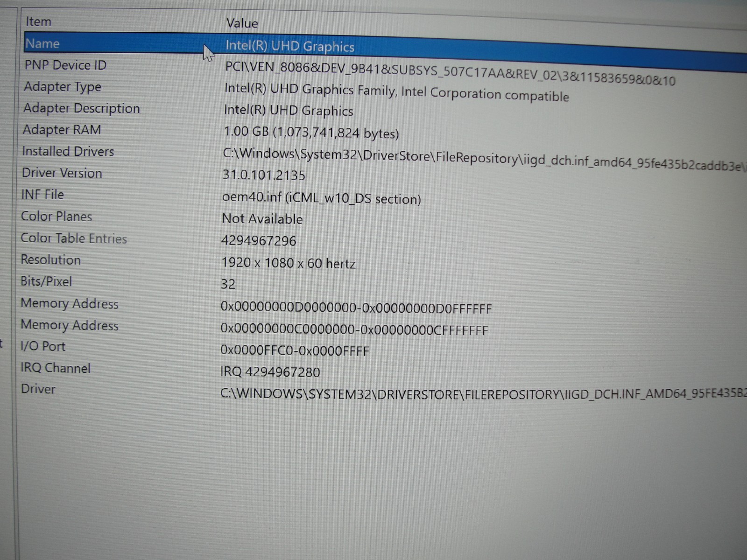This screenshot has height=560, width=747.
Task: Select the INF File row
Action: [x=42, y=194]
